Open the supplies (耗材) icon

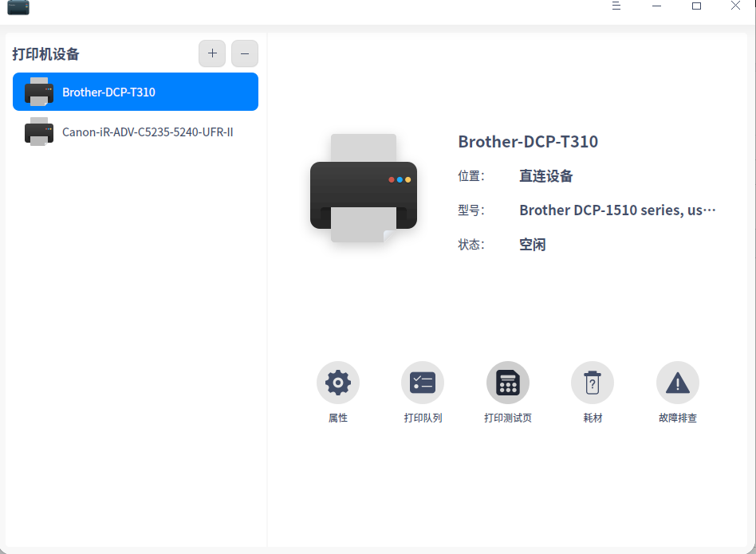pos(593,383)
